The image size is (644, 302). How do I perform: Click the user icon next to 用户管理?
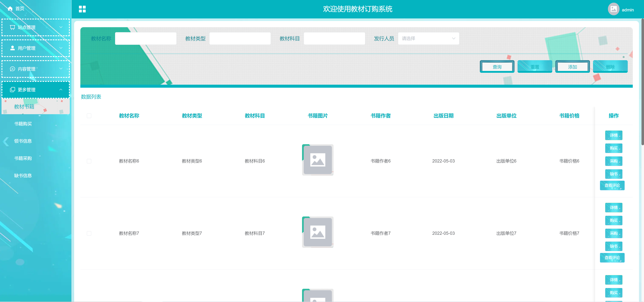pos(13,48)
